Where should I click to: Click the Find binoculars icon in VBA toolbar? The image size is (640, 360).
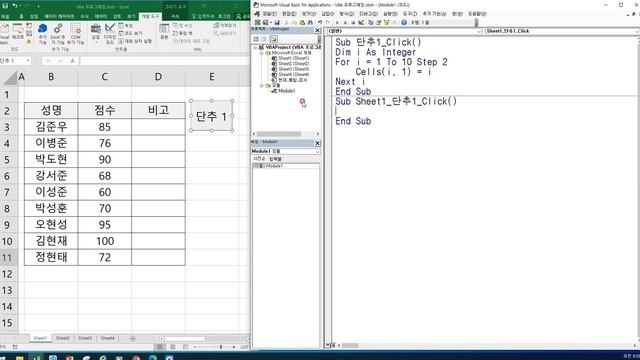pos(310,22)
